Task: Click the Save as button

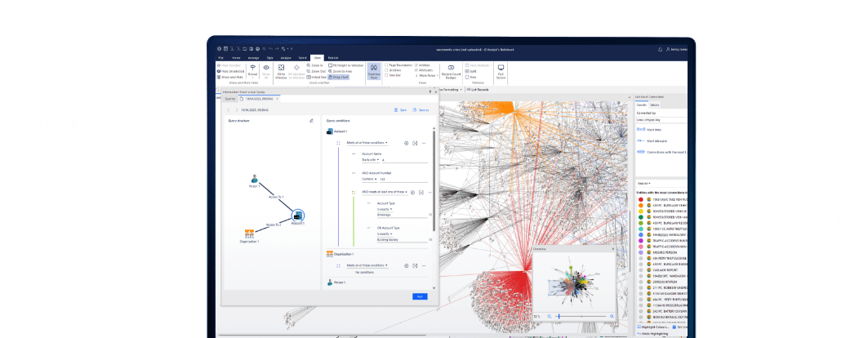Action: click(x=422, y=109)
